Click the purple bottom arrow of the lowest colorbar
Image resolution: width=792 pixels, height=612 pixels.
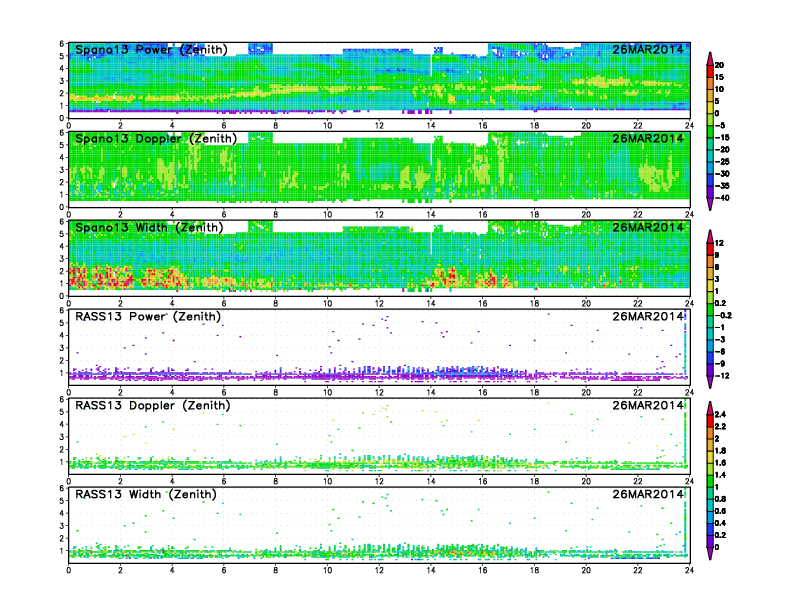[x=710, y=553]
